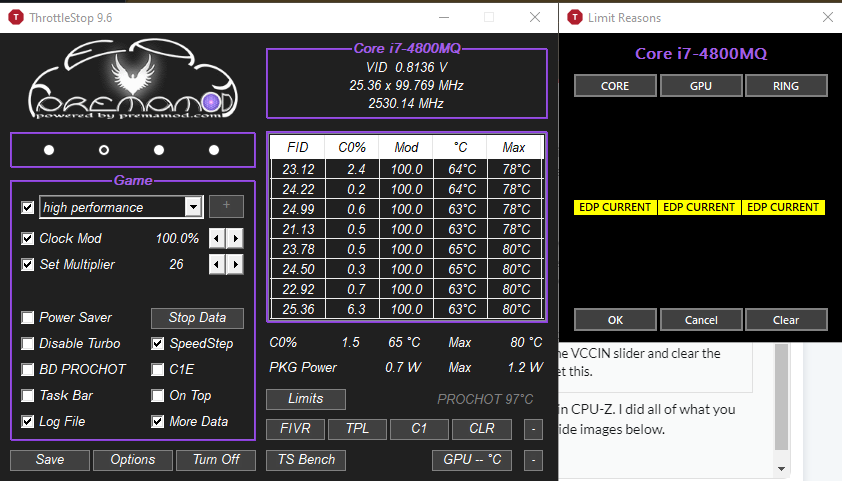Enable the Disable Turbo checkbox

(27, 344)
